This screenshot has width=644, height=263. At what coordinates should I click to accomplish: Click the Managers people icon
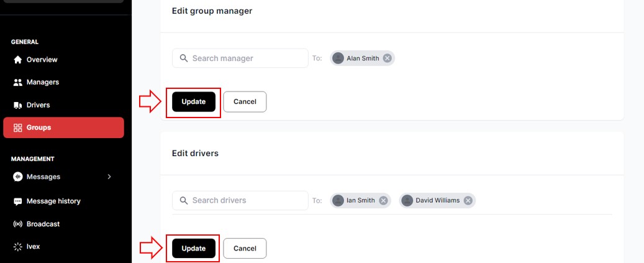tap(18, 82)
